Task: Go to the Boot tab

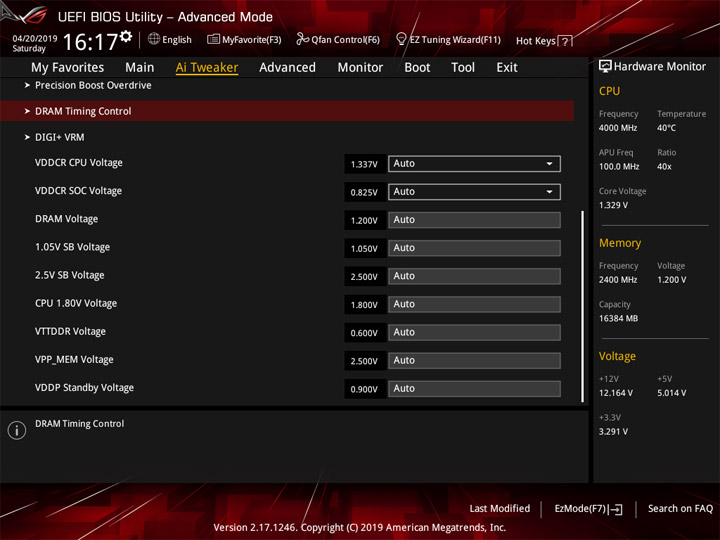Action: pyautogui.click(x=417, y=68)
